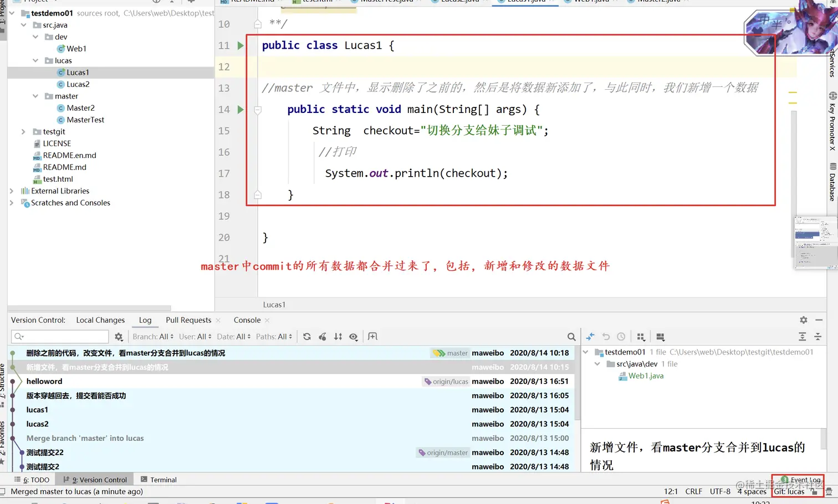The height and width of the screenshot is (504, 838).
Task: Toggle the log eye view options
Action: coord(354,337)
